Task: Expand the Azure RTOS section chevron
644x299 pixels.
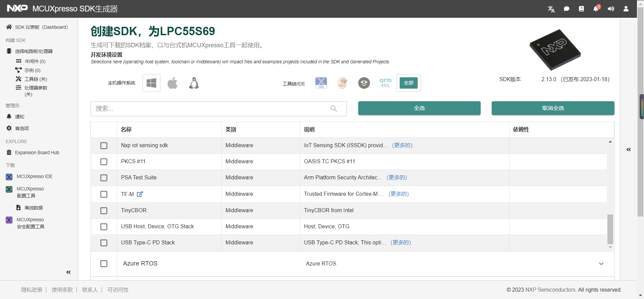Action: pyautogui.click(x=601, y=263)
